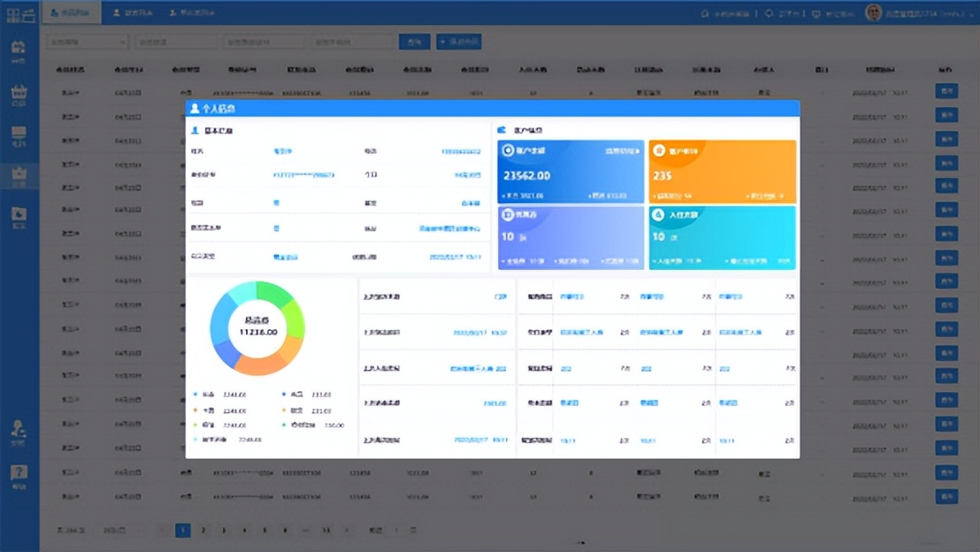
Task: Open the first filter dropdown above the table
Action: pyautogui.click(x=87, y=42)
